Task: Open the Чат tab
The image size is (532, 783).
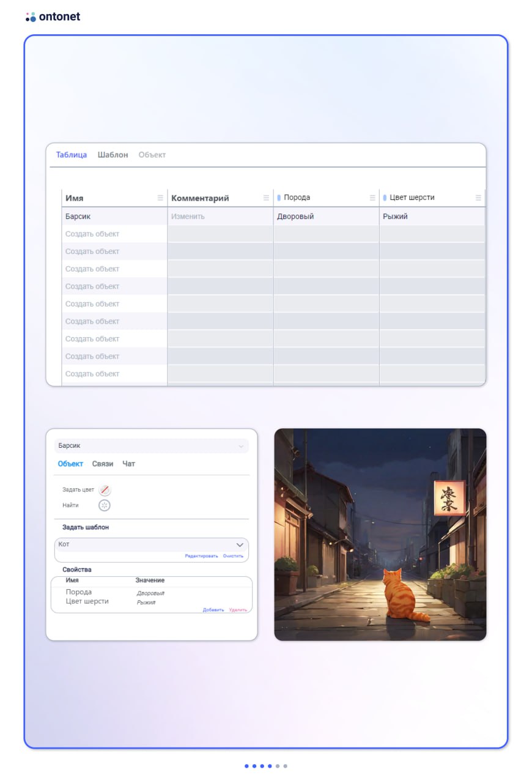Action: pyautogui.click(x=128, y=464)
